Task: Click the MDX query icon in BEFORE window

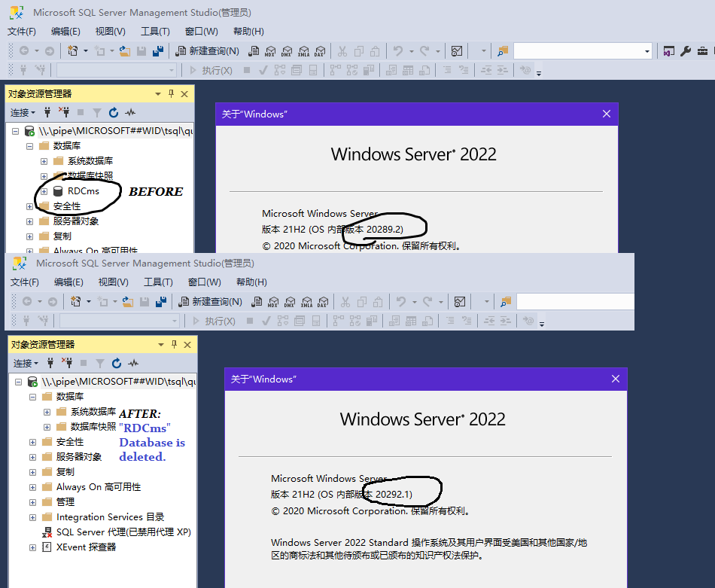Action: [270, 51]
